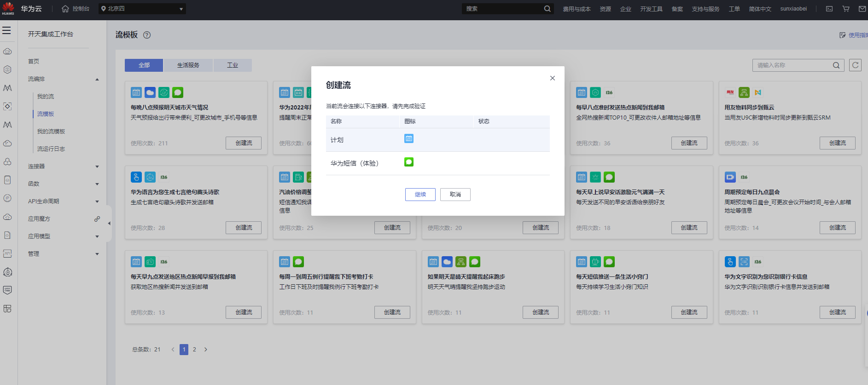Click scan icon on 华为文字识别 bank card card
Screen dimensions: 868x385
pos(744,262)
